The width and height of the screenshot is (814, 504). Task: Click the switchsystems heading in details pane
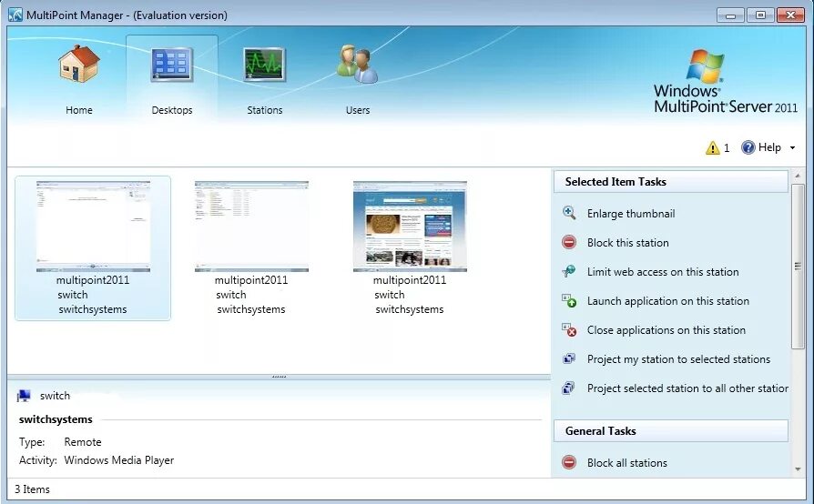(56, 419)
